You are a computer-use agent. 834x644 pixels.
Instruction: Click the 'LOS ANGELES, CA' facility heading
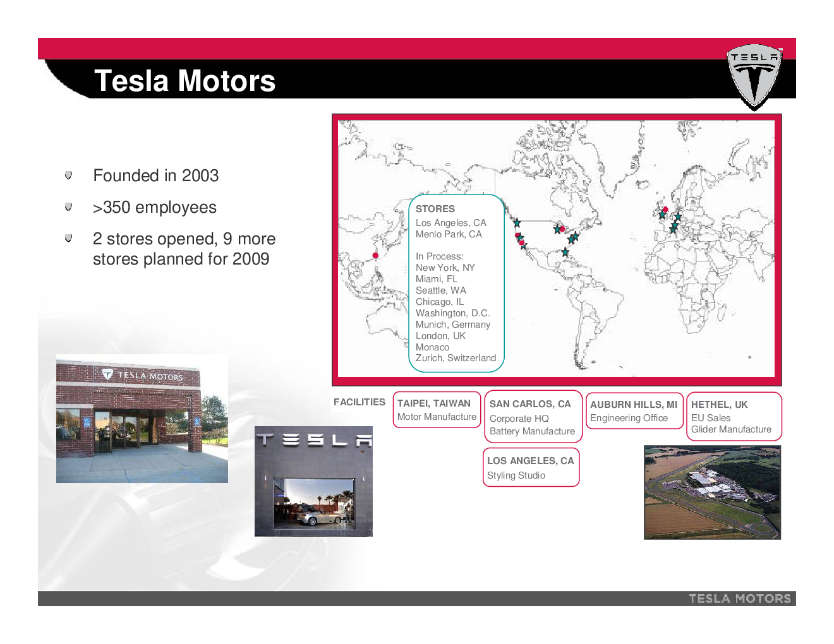point(531,461)
